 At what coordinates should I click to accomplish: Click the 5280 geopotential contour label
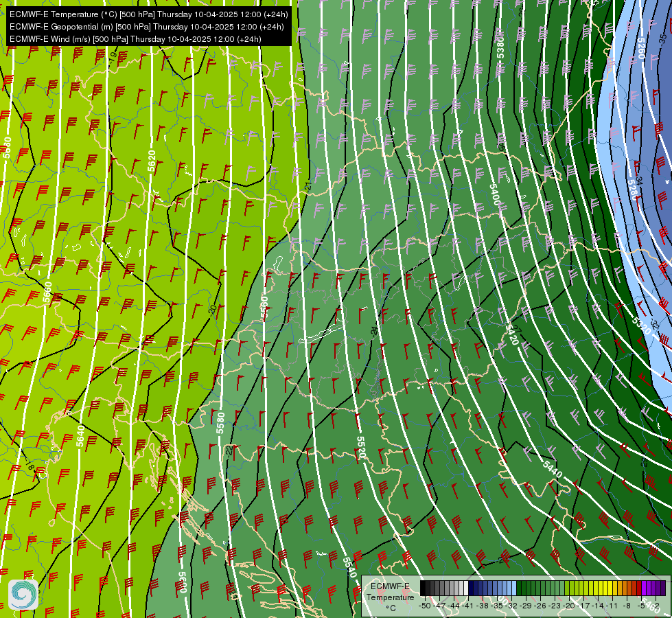point(634,189)
